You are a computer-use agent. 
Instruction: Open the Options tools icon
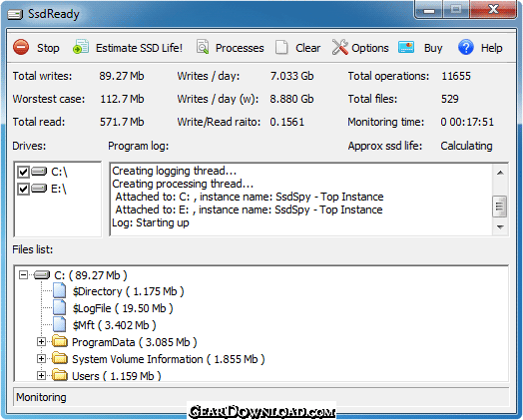click(x=340, y=47)
